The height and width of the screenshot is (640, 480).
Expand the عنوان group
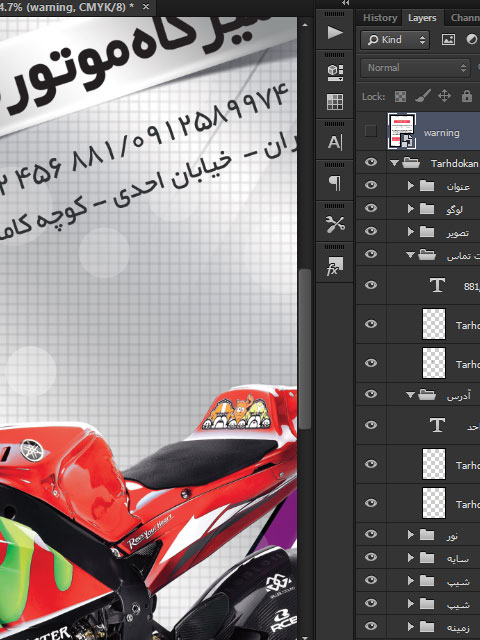(411, 186)
